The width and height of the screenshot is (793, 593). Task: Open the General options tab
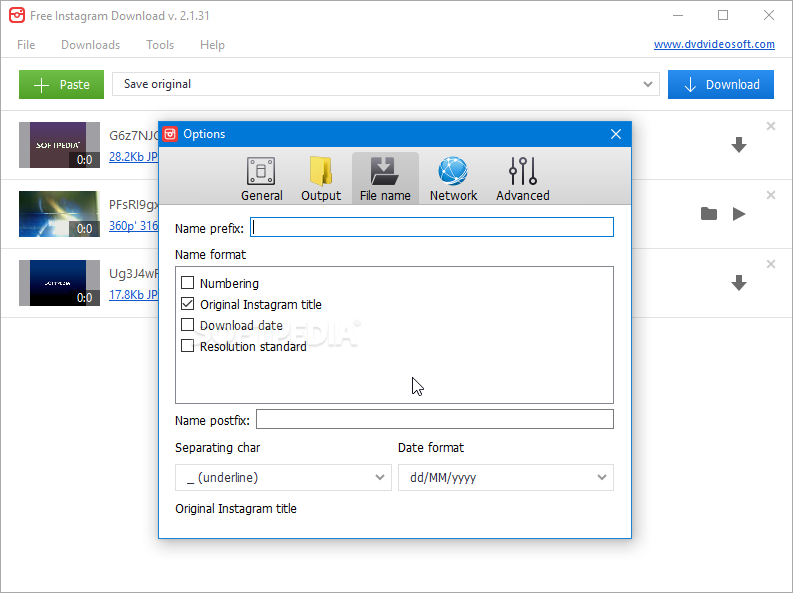tap(261, 178)
